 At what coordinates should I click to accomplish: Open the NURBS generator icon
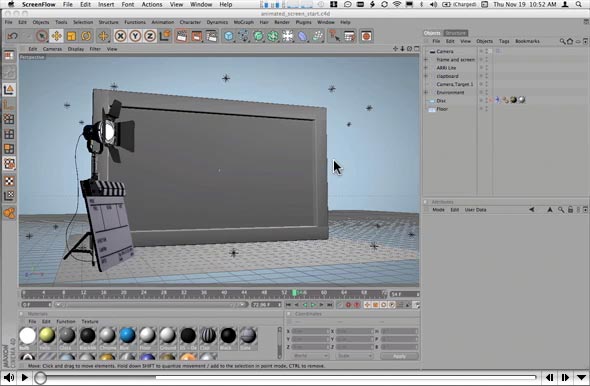click(258, 36)
